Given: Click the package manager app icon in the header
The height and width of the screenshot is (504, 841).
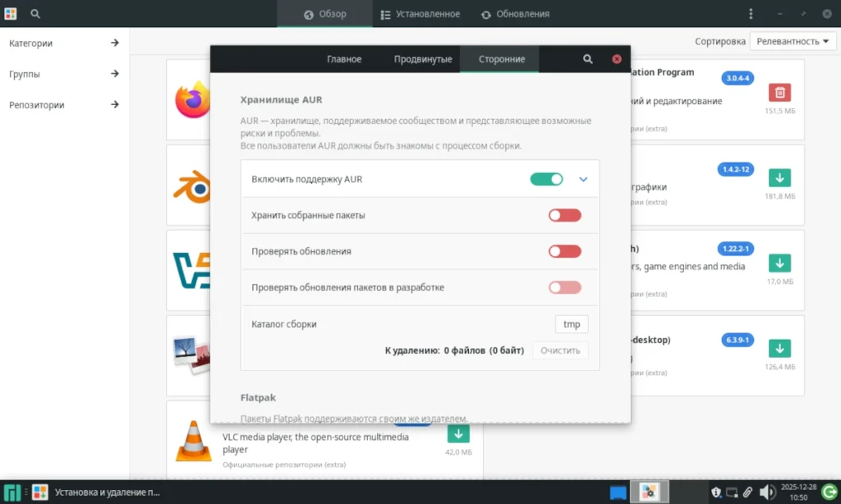Looking at the screenshot, I should pos(11,14).
